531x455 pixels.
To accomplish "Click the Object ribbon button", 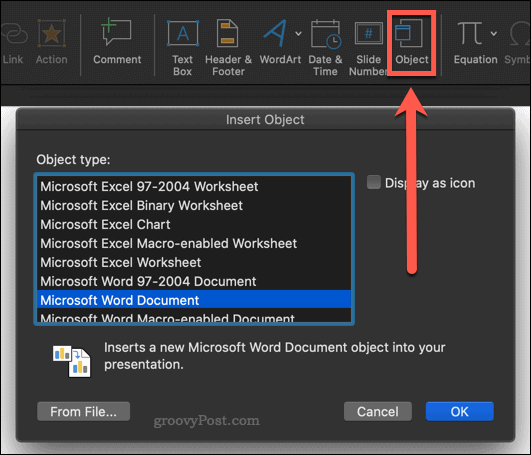I will pyautogui.click(x=412, y=42).
